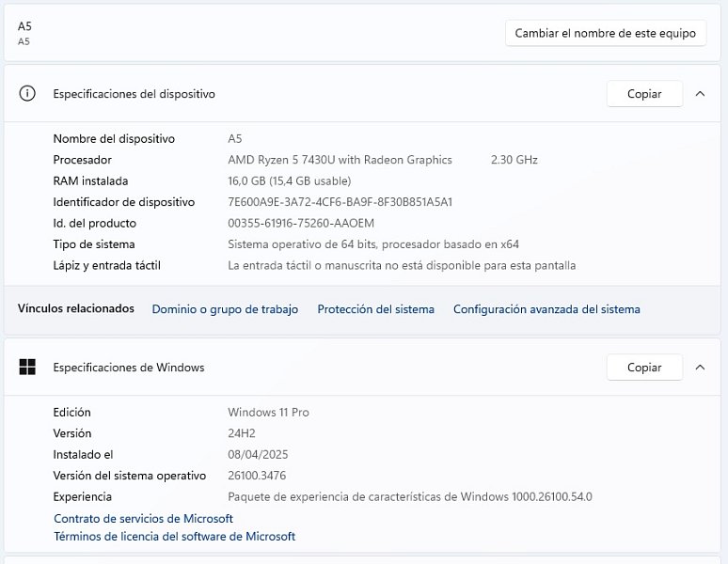Select the processor value AMD Ryzen 5 7430U

pos(340,160)
